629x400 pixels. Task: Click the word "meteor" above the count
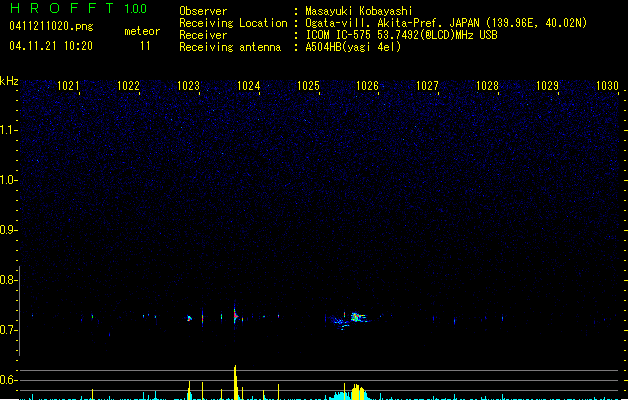pos(142,31)
